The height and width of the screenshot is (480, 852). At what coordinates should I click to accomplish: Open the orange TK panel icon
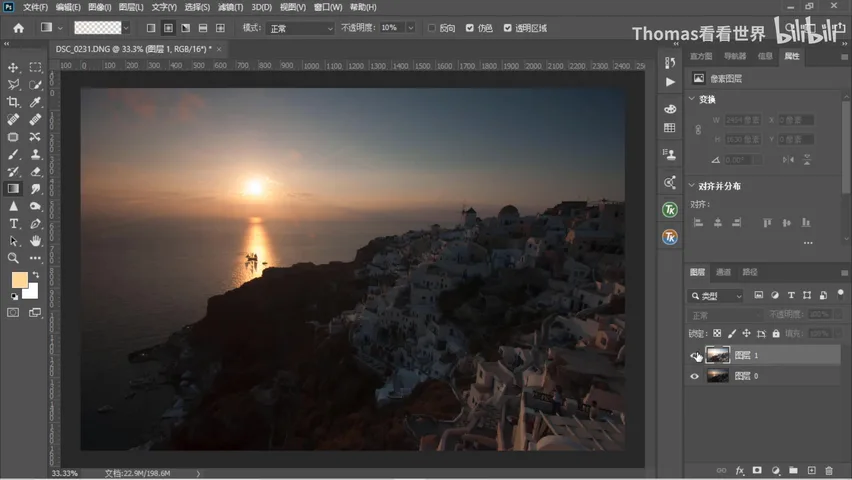coord(669,237)
